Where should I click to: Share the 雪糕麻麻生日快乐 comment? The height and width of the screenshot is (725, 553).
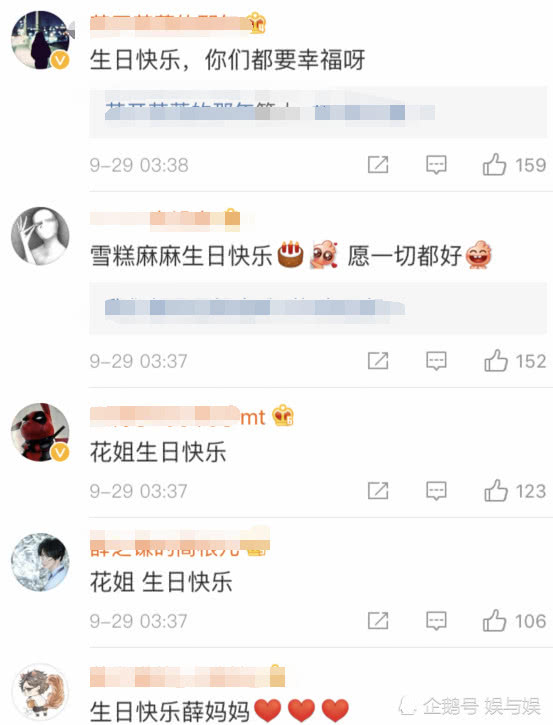pos(378,361)
